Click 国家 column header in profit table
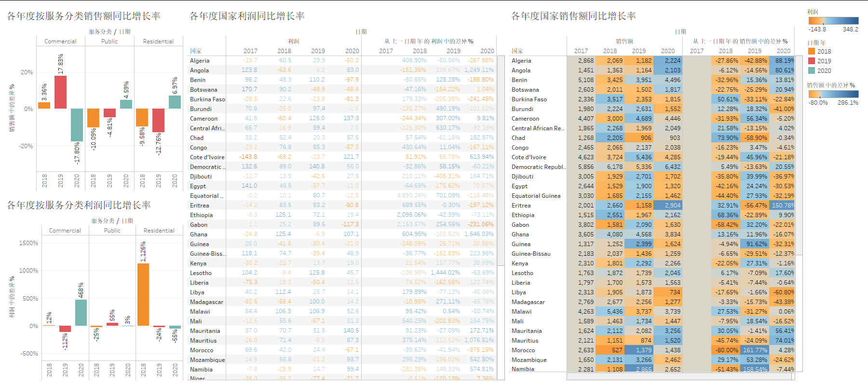The height and width of the screenshot is (386, 868). click(196, 51)
